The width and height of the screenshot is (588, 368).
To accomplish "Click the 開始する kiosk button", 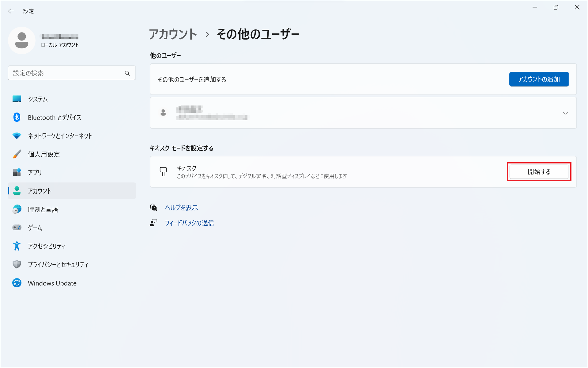I will pos(539,172).
